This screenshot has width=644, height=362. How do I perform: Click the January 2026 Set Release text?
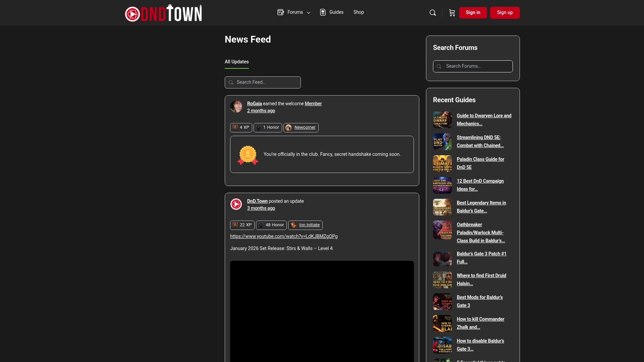[281, 249]
